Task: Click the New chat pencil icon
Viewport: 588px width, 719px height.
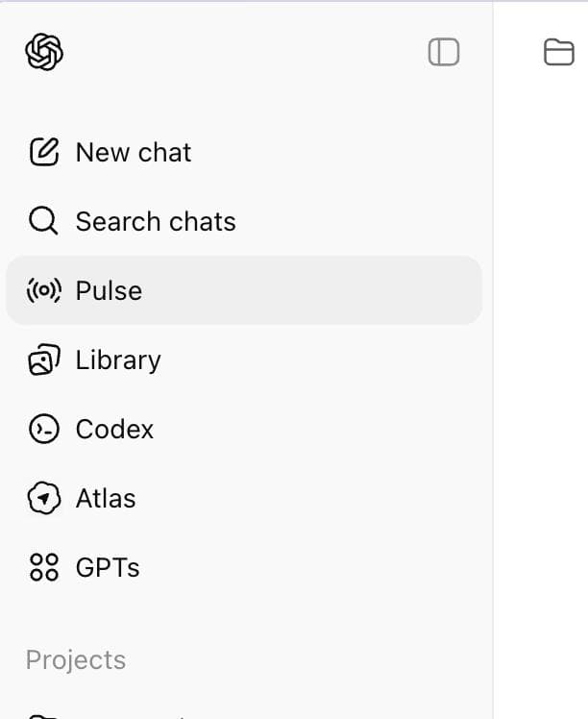Action: point(44,152)
